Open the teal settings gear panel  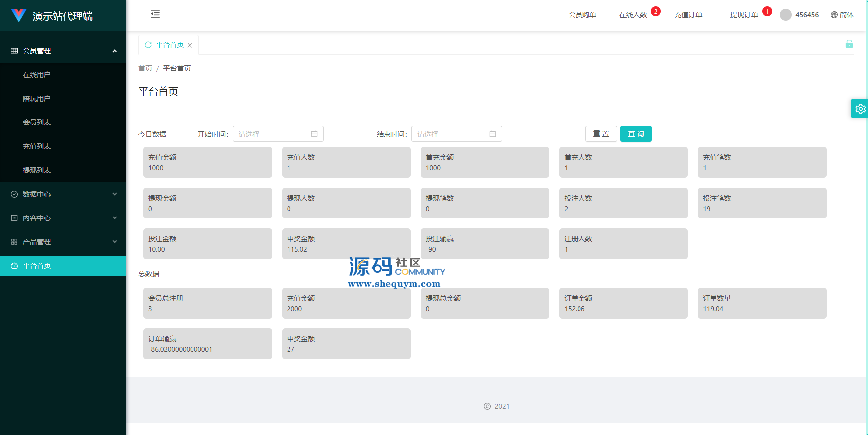(860, 109)
